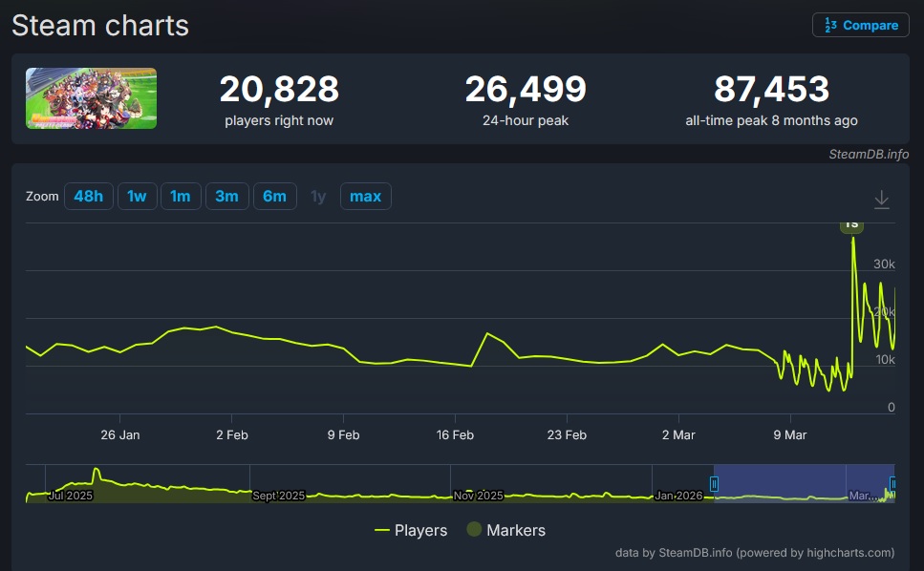Click the 'all-time peak 8 months ago' caption
924x571 pixels.
pyautogui.click(x=771, y=120)
